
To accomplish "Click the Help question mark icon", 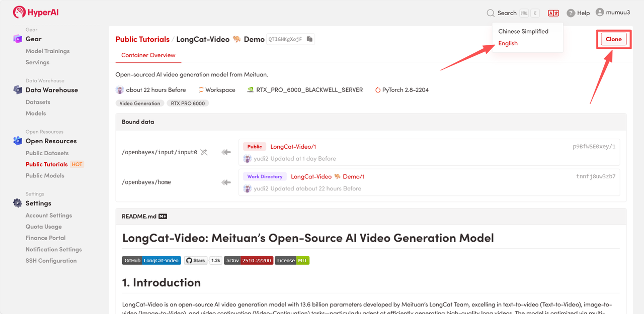I will (571, 13).
